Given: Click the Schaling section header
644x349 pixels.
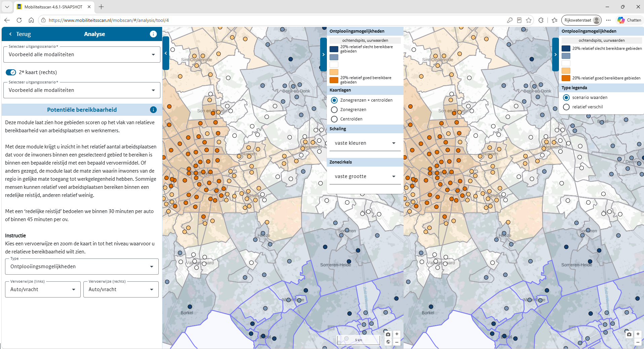Looking at the screenshot, I should click(365, 129).
